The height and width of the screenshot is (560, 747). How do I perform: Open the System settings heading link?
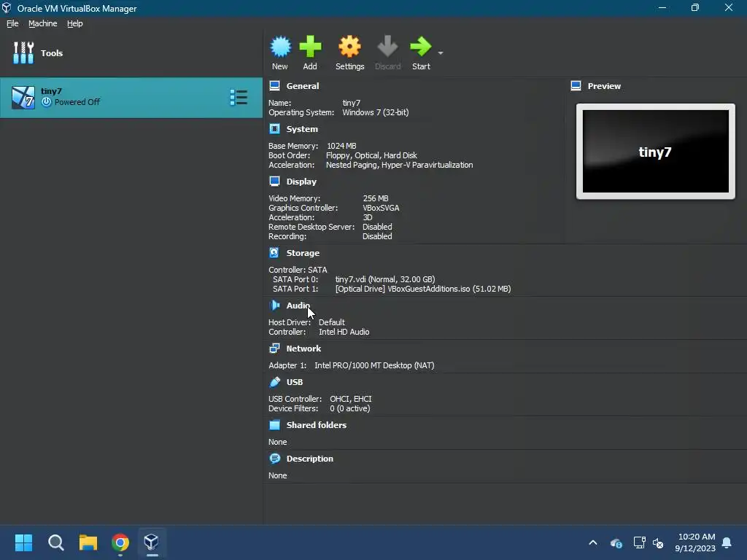pyautogui.click(x=302, y=129)
